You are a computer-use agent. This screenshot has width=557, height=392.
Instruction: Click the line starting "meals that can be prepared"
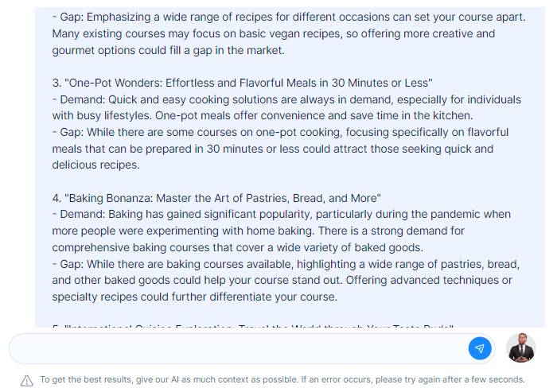click(273, 149)
